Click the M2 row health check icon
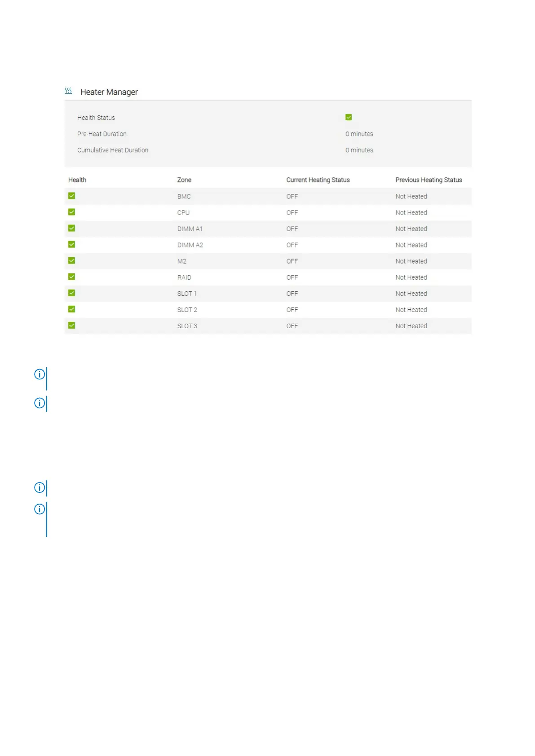The width and height of the screenshot is (535, 756). pyautogui.click(x=71, y=260)
